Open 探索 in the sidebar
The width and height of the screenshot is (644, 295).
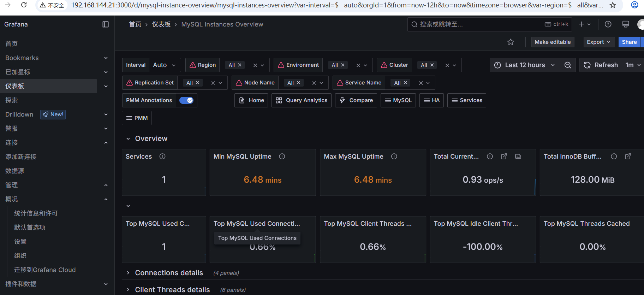pos(12,100)
